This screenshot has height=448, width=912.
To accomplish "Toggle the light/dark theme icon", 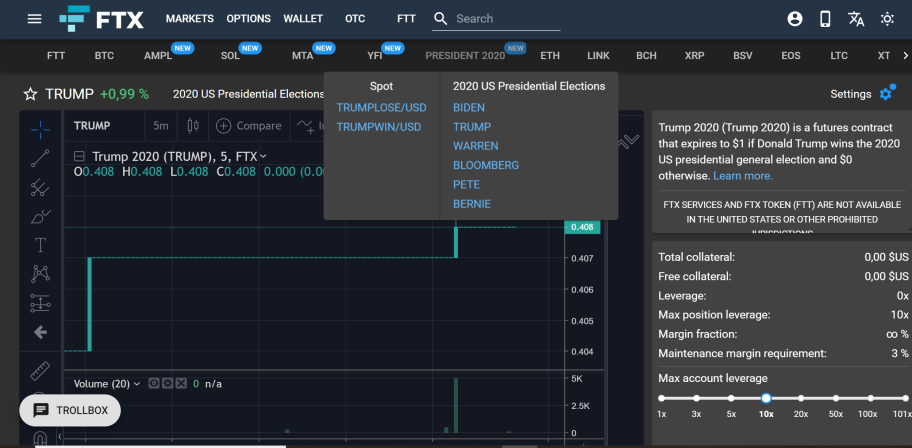I will coord(886,19).
